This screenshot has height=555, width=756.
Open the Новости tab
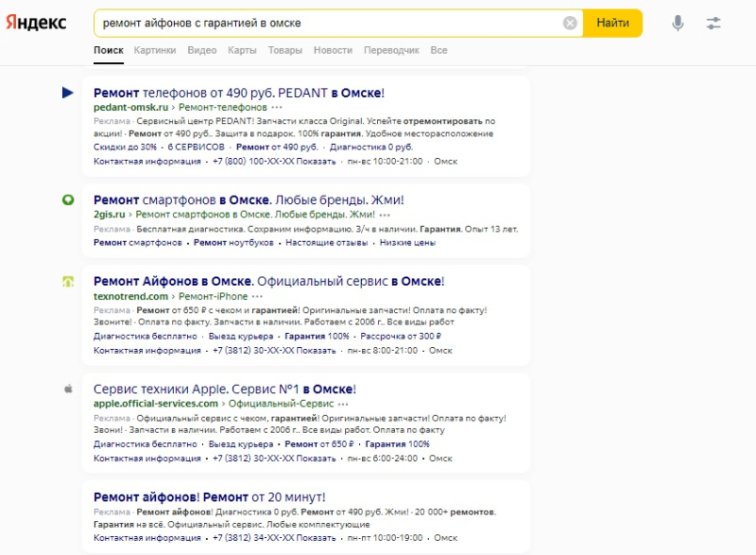pyautogui.click(x=333, y=50)
